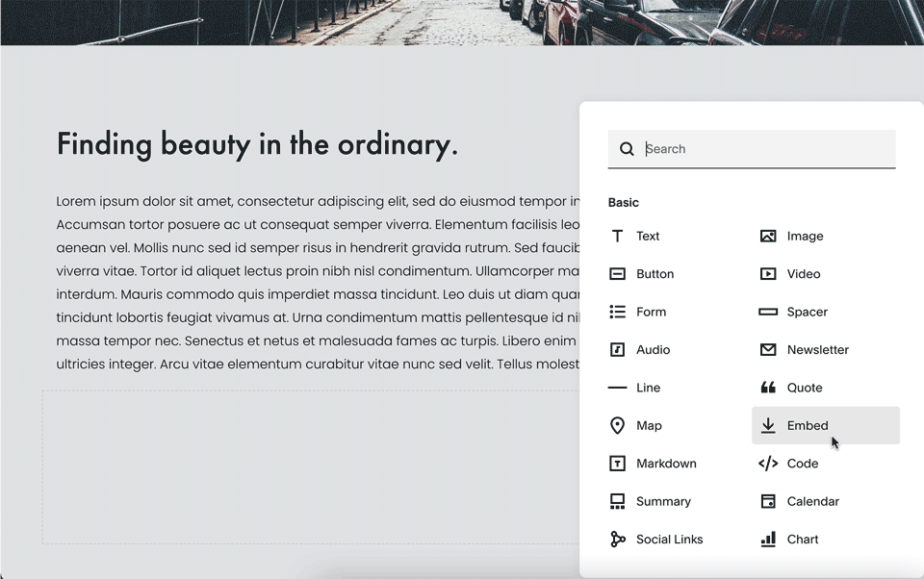Select the Text block label
Screen dimensions: 924x579
(x=648, y=237)
